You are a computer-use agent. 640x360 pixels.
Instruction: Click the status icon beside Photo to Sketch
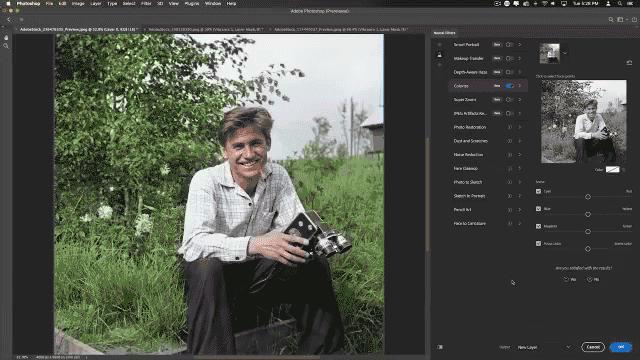[x=510, y=182]
